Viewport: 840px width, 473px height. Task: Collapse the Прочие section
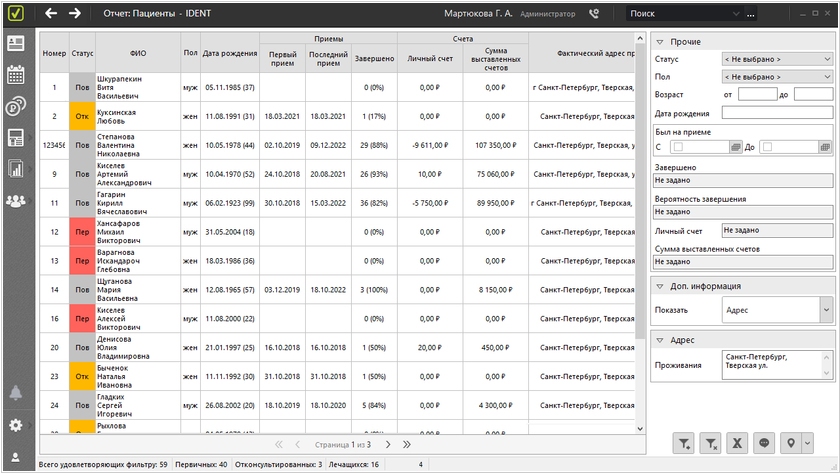tap(660, 42)
